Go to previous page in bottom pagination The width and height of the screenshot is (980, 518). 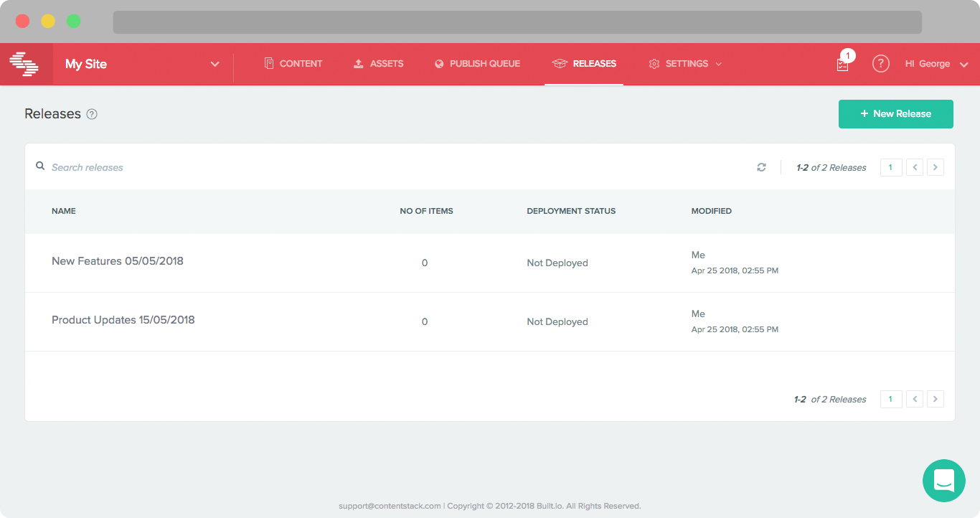pos(915,399)
